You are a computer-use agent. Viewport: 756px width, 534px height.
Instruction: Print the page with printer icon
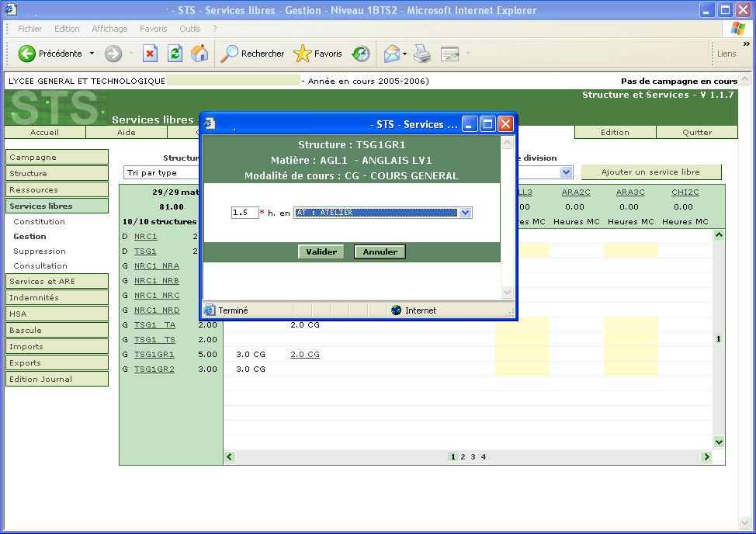423,54
